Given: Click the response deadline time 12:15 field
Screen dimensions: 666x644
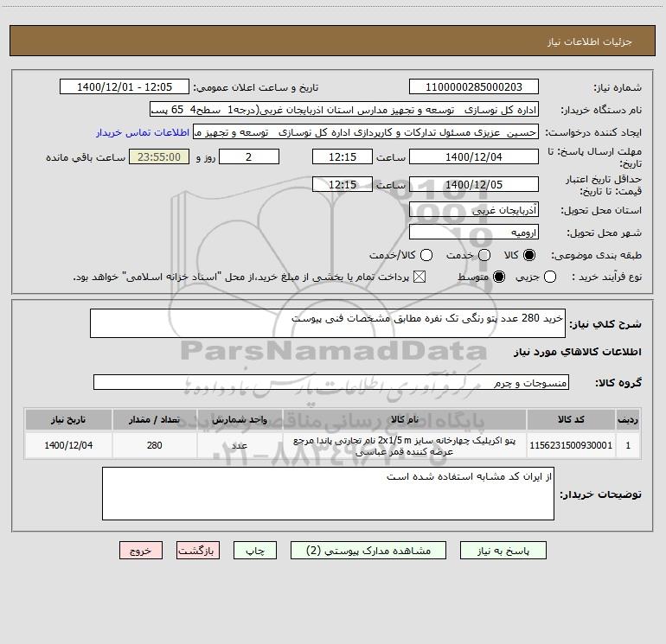Looking at the screenshot, I should 343,156.
